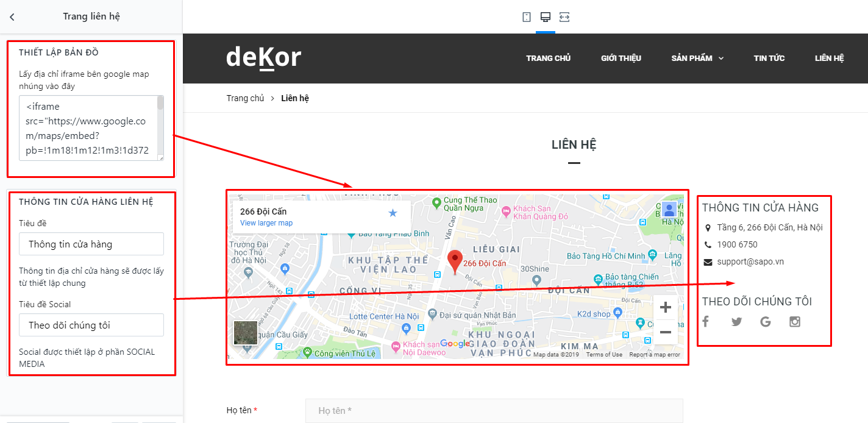
Task: Open the TIN TỨC menu item
Action: tap(769, 59)
